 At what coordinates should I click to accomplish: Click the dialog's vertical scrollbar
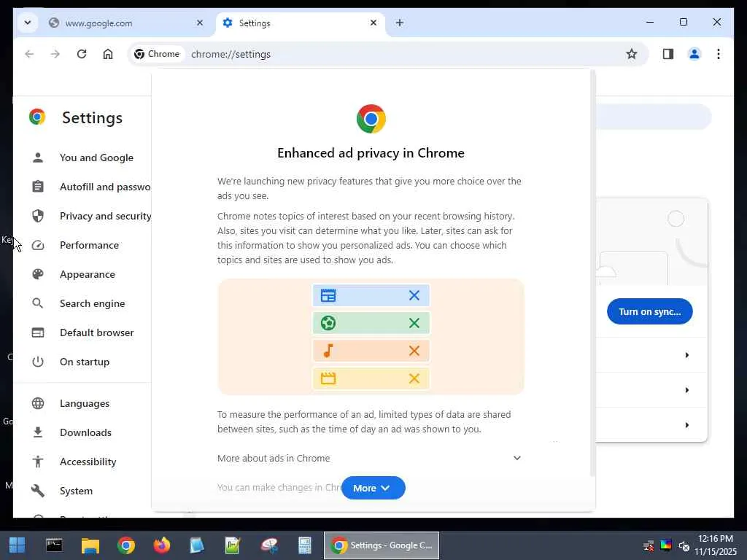[x=592, y=273]
